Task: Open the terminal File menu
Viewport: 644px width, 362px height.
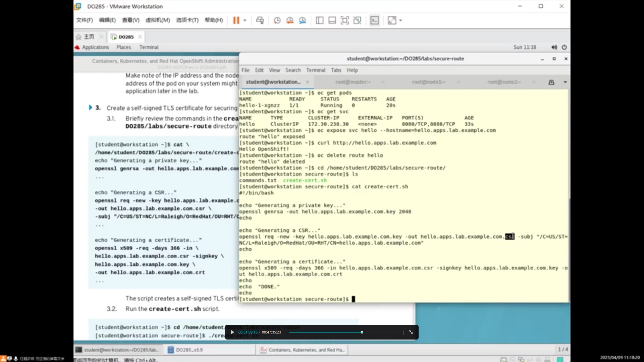Action: coord(246,70)
